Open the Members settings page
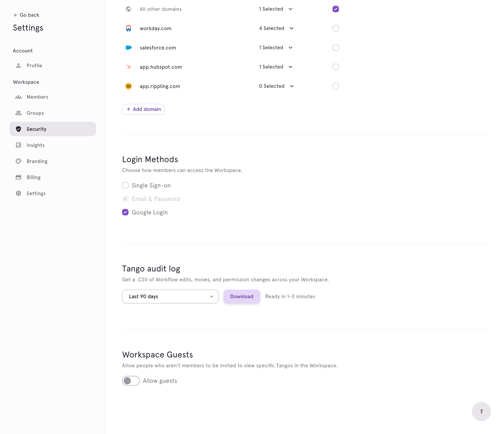This screenshot has height=434, width=504. (x=53, y=97)
